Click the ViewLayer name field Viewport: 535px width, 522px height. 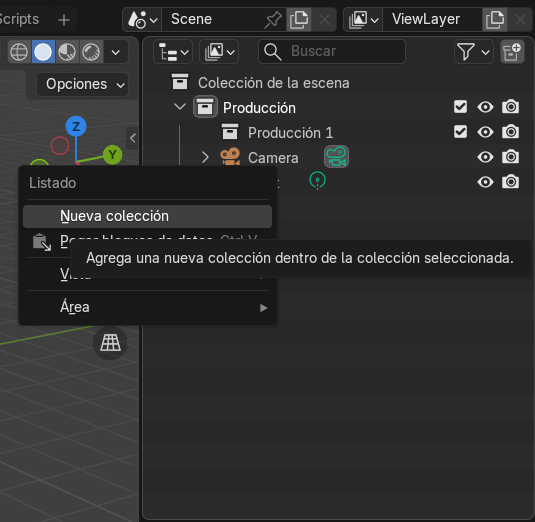[x=432, y=19]
